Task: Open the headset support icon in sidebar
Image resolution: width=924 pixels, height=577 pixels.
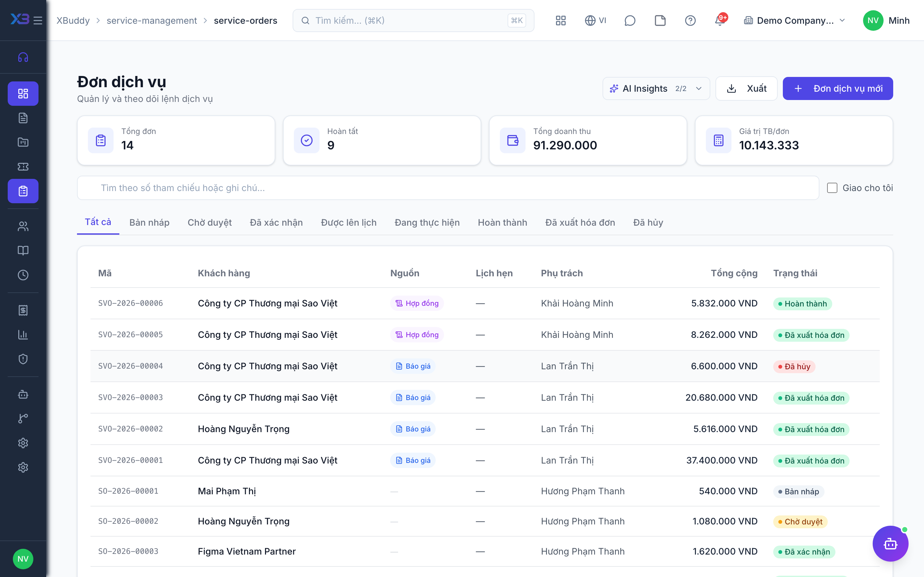Action: pyautogui.click(x=23, y=57)
